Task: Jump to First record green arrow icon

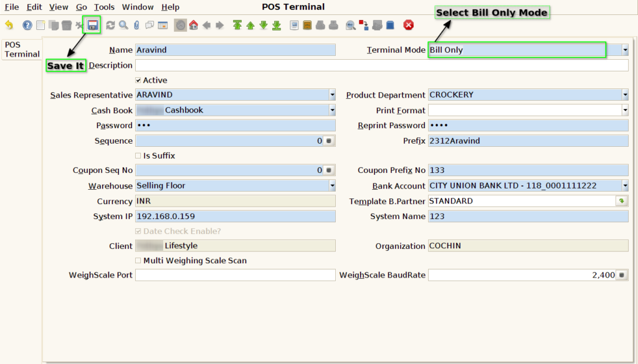Action: click(237, 25)
